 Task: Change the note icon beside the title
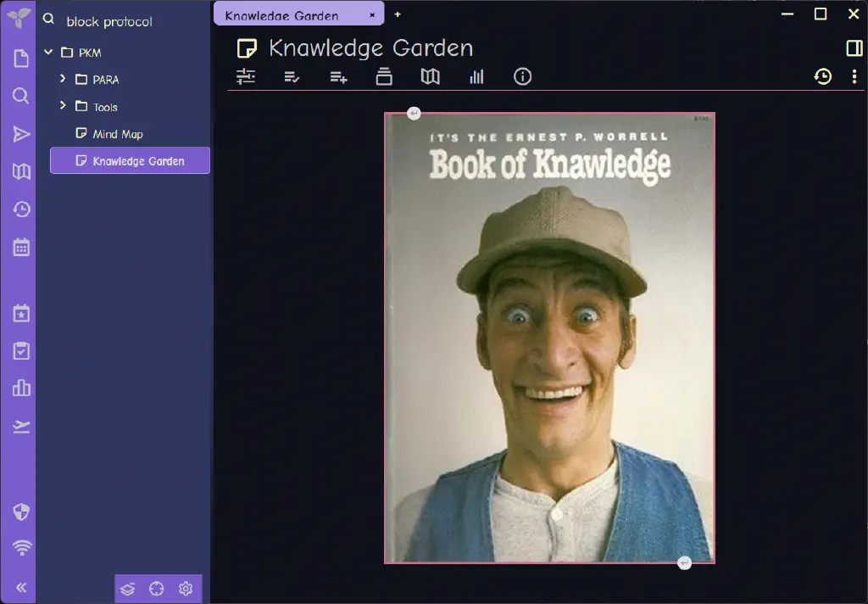tap(247, 48)
